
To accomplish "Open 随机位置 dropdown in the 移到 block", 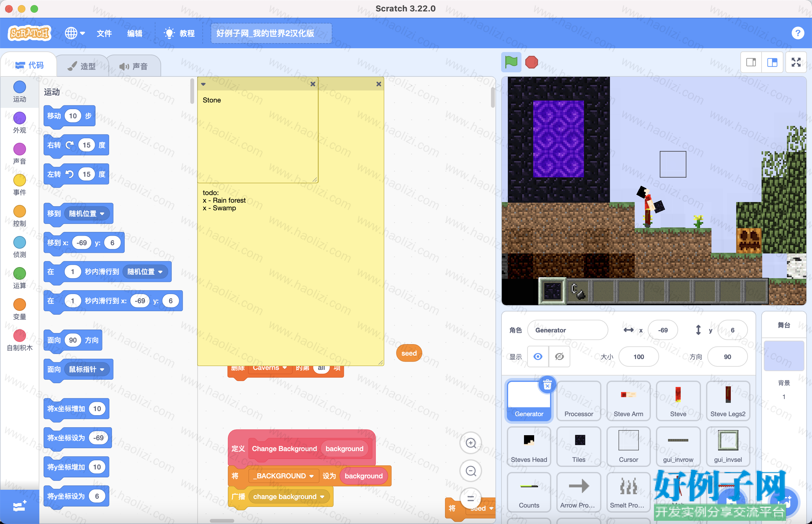I will pyautogui.click(x=87, y=214).
